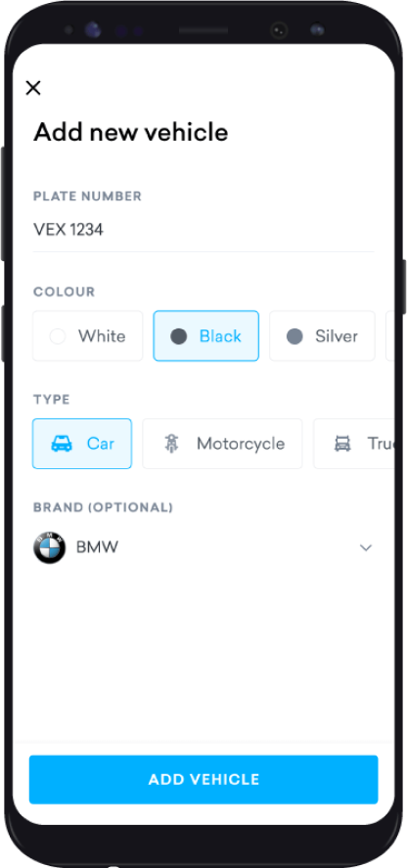Choose the Car vehicle type label
This screenshot has height=868, width=407.
tap(101, 444)
